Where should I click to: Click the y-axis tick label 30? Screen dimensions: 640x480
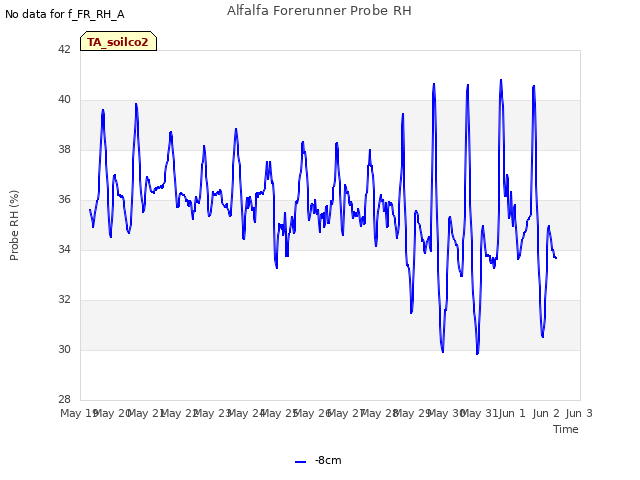(64, 349)
